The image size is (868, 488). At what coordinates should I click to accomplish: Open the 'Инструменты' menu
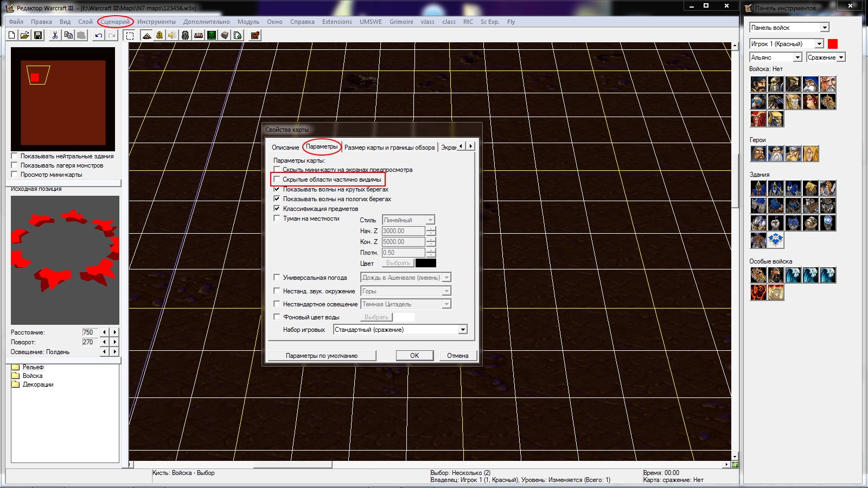(156, 22)
